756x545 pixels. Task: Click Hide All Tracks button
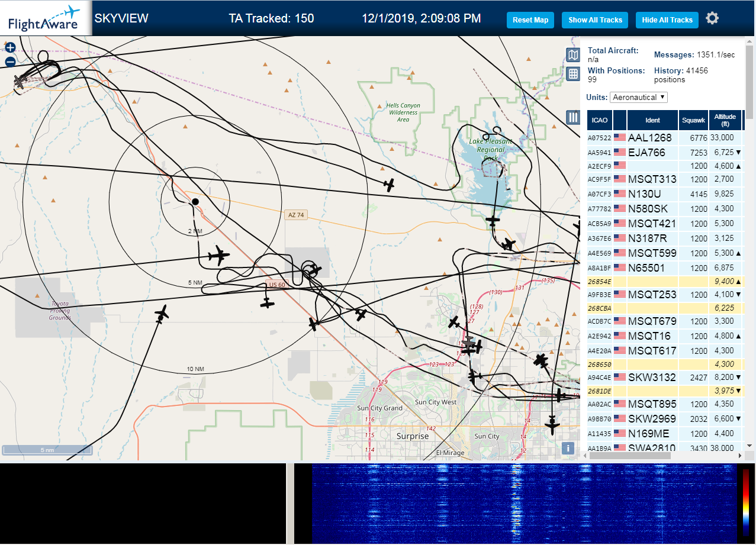(667, 20)
